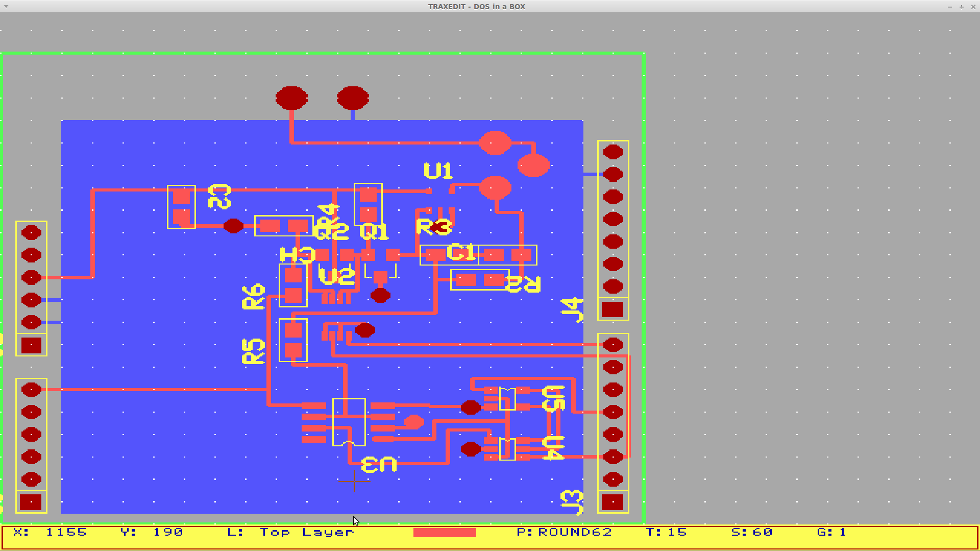
Task: Select the C1 capacitor label
Action: click(461, 252)
